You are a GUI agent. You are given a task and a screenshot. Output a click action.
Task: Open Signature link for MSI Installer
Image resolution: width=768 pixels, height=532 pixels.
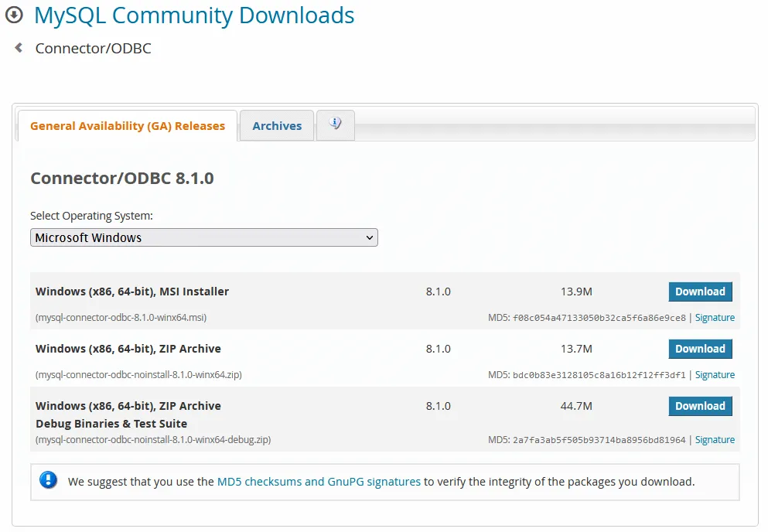pyautogui.click(x=715, y=318)
